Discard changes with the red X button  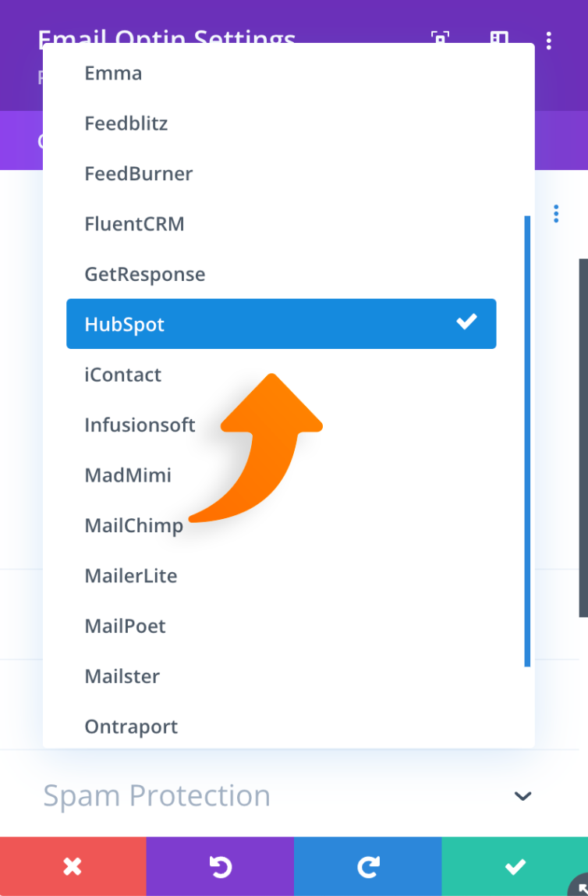(73, 866)
